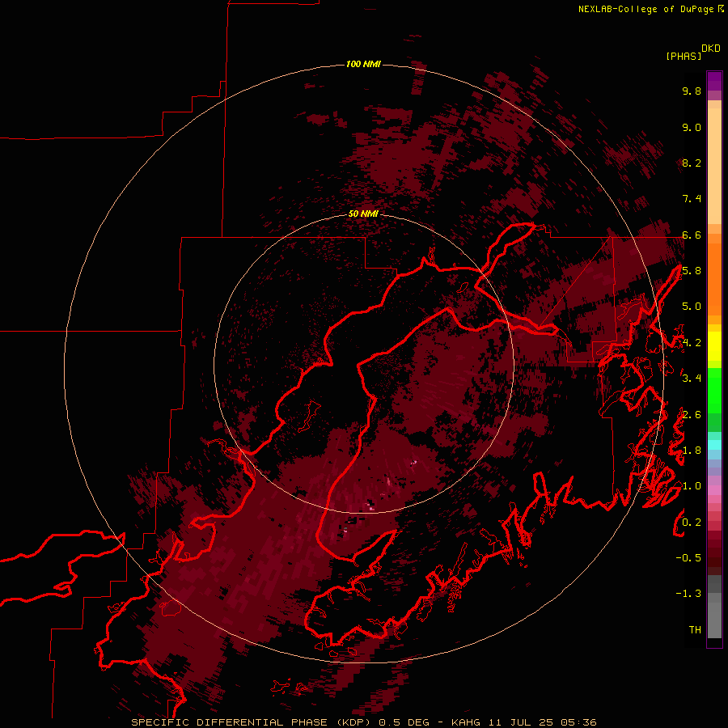Click the -0.5 color scale value
The image size is (728, 728).
tap(688, 558)
